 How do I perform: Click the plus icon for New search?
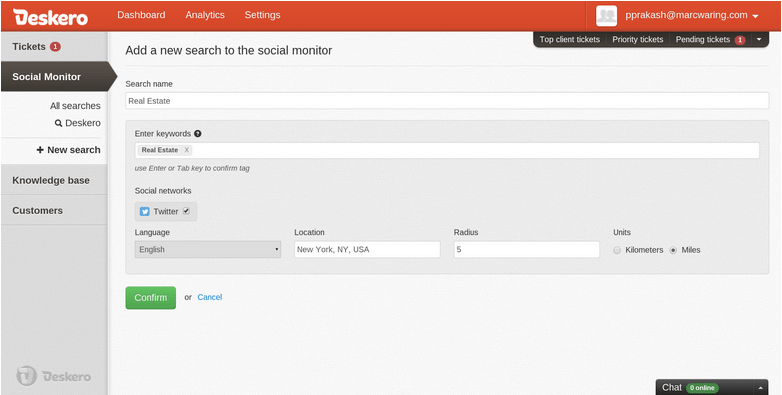pos(40,150)
